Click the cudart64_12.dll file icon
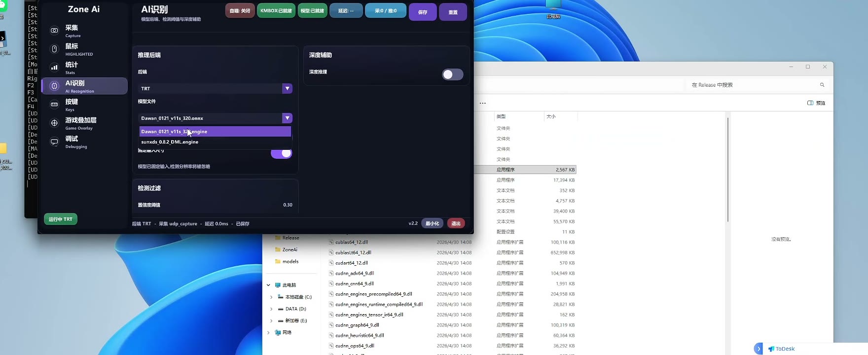This screenshot has height=355, width=868. 331,263
